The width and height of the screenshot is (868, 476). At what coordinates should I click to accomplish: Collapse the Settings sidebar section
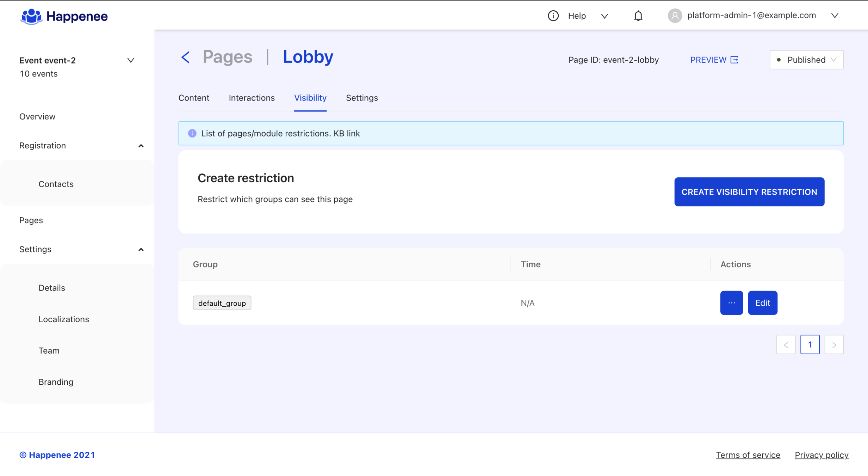(141, 250)
